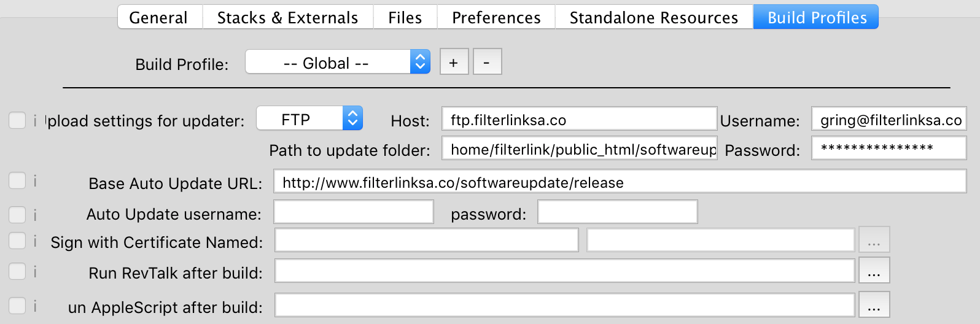Screen dimensions: 980x324
Task: Open the Build Profile Global dropdown
Action: (x=337, y=62)
